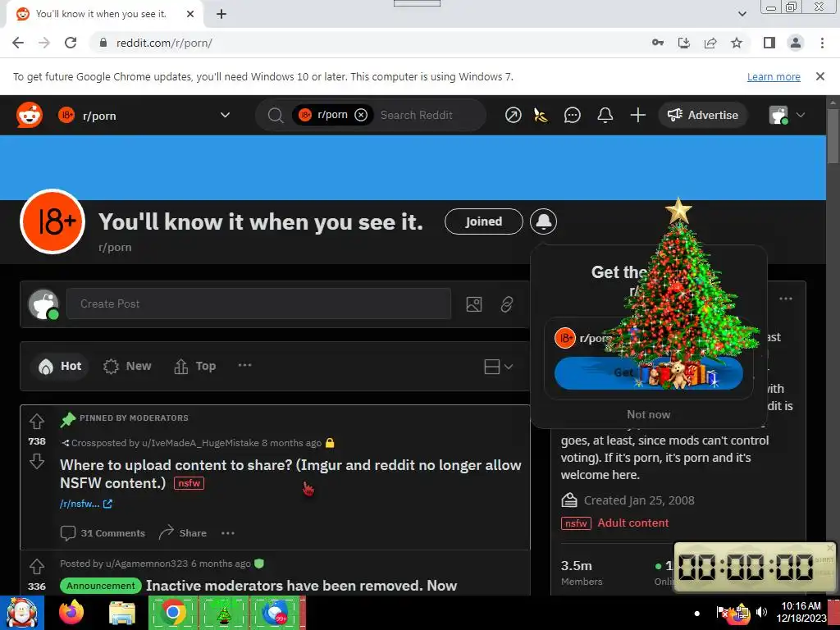Open the password key icon
The image size is (840, 630).
tap(658, 43)
